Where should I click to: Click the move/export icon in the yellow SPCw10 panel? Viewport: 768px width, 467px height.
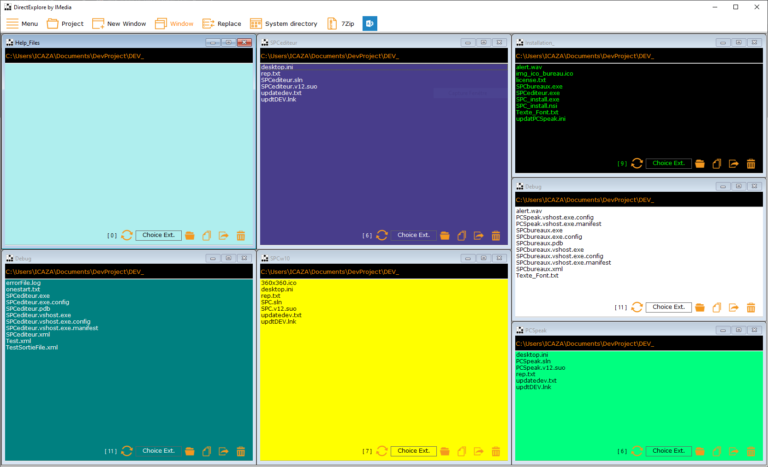478,451
